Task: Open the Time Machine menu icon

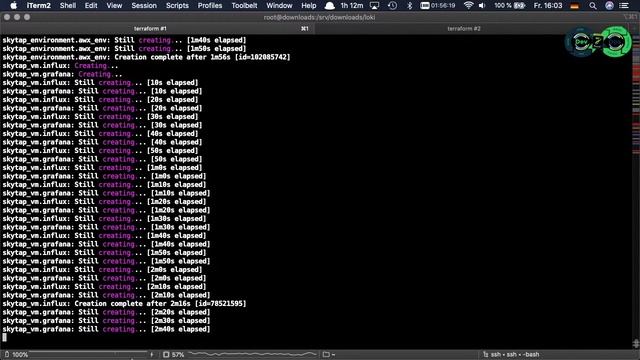Action: [392, 6]
